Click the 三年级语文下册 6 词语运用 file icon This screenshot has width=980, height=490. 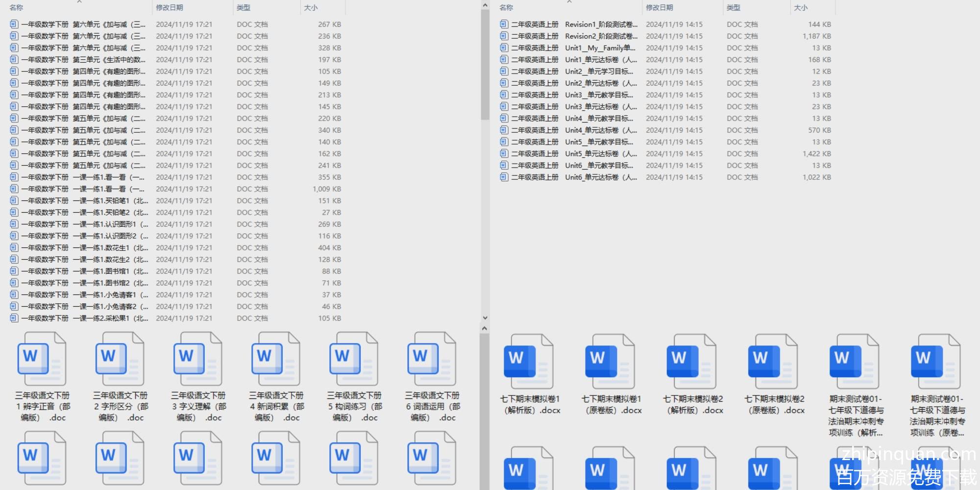pyautogui.click(x=431, y=359)
